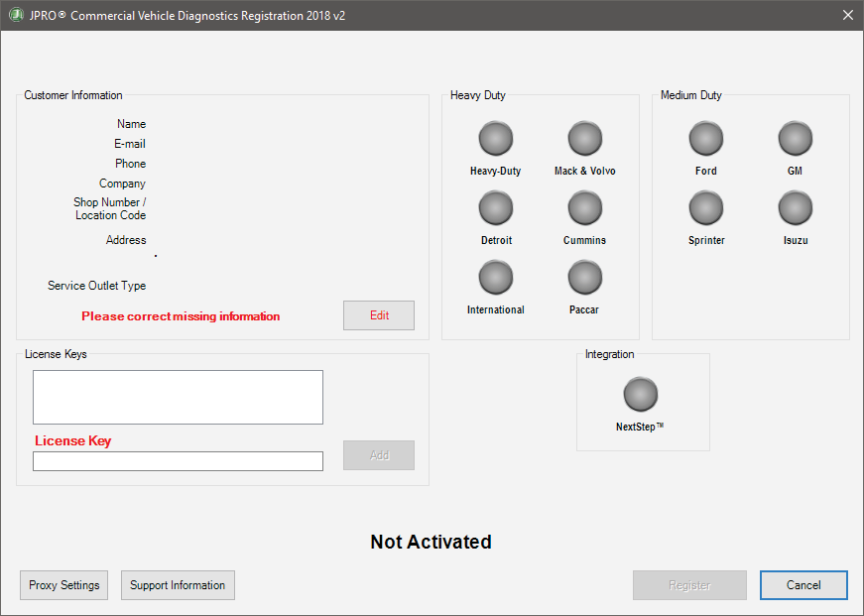Viewport: 864px width, 616px height.
Task: Select the GM medium duty indicator
Action: click(796, 138)
